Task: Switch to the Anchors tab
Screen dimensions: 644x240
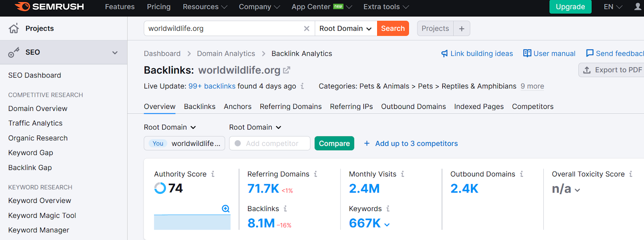Action: (x=237, y=107)
